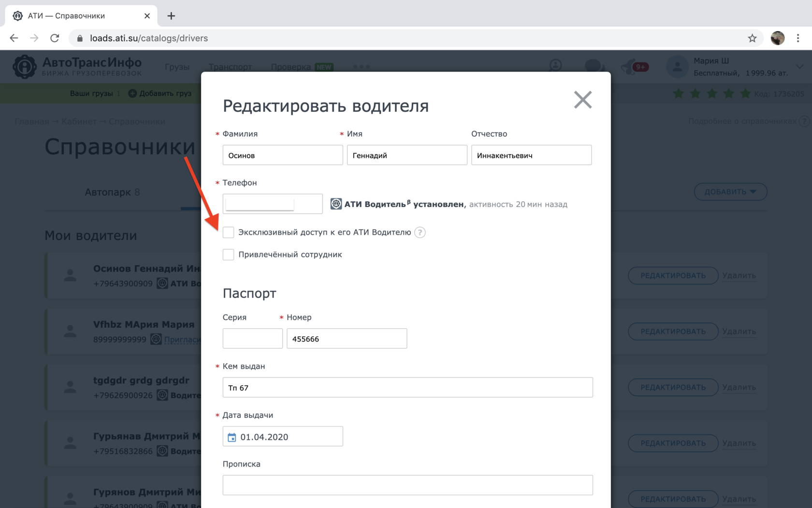Click Удалить for Осинов Геннадий
The height and width of the screenshot is (508, 812).
739,275
